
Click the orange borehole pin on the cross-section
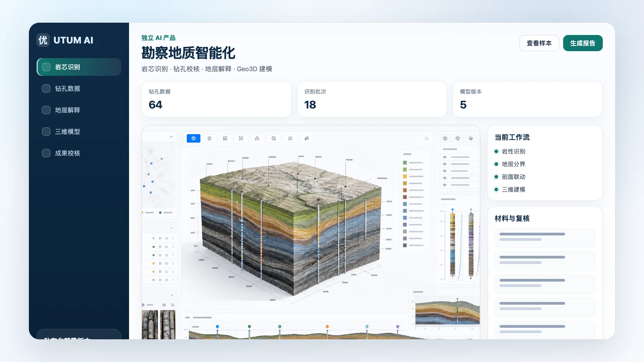click(327, 327)
